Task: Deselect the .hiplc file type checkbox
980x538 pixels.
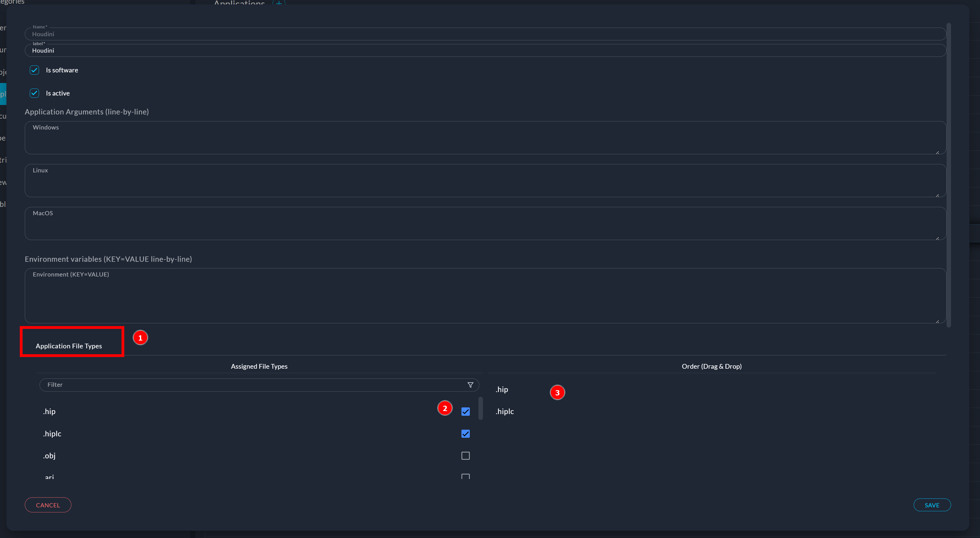Action: [x=465, y=434]
